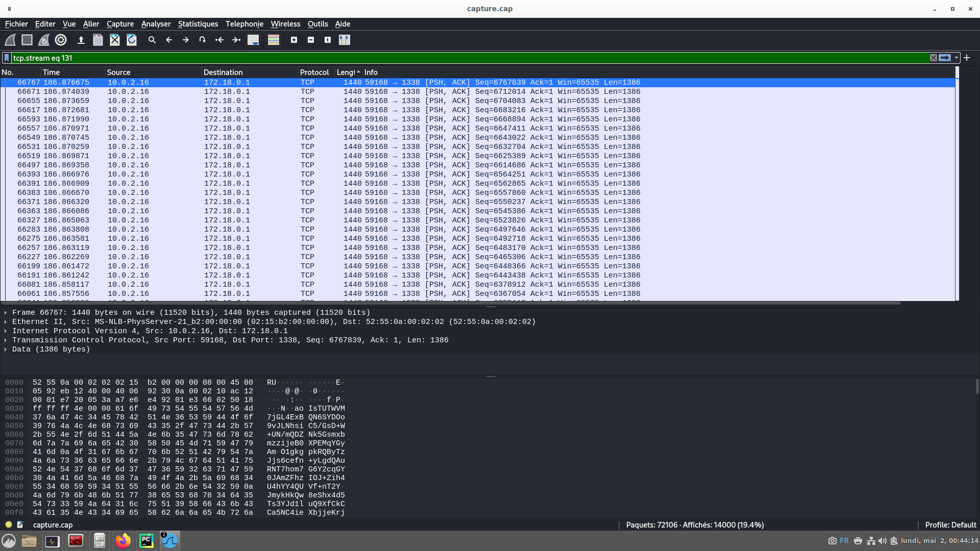Sort by the Length column header

pos(349,72)
